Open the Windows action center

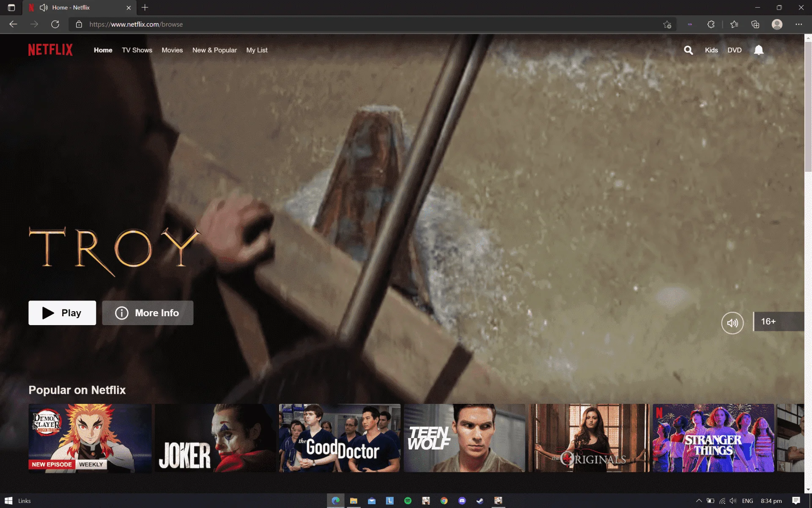(x=796, y=500)
